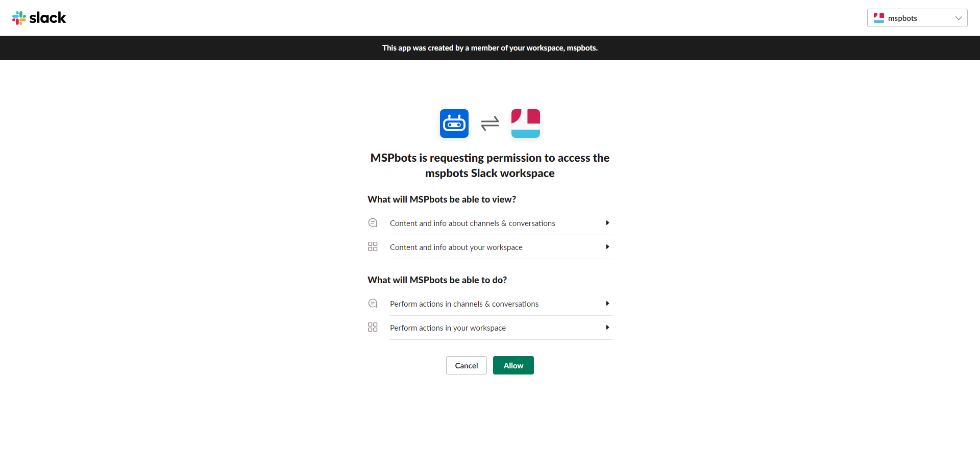980x475 pixels.
Task: Select 'Content and info about your workspace'
Action: pyautogui.click(x=456, y=247)
